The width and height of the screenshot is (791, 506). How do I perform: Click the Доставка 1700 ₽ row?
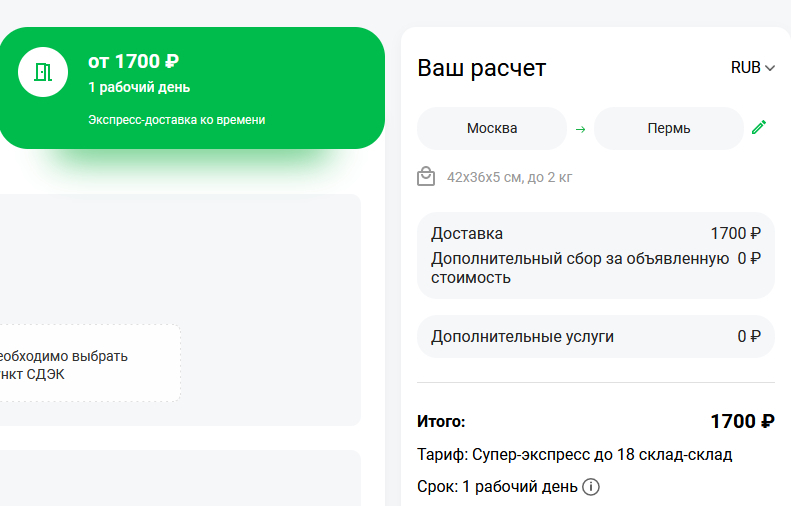point(596,234)
